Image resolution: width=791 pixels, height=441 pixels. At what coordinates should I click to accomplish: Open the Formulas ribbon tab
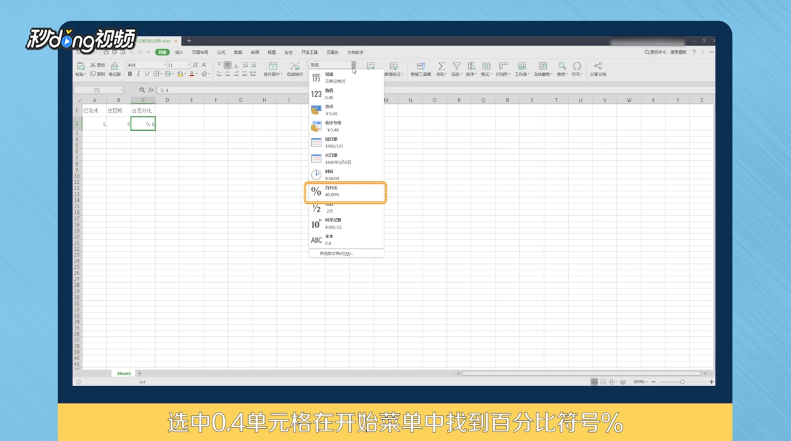click(221, 52)
